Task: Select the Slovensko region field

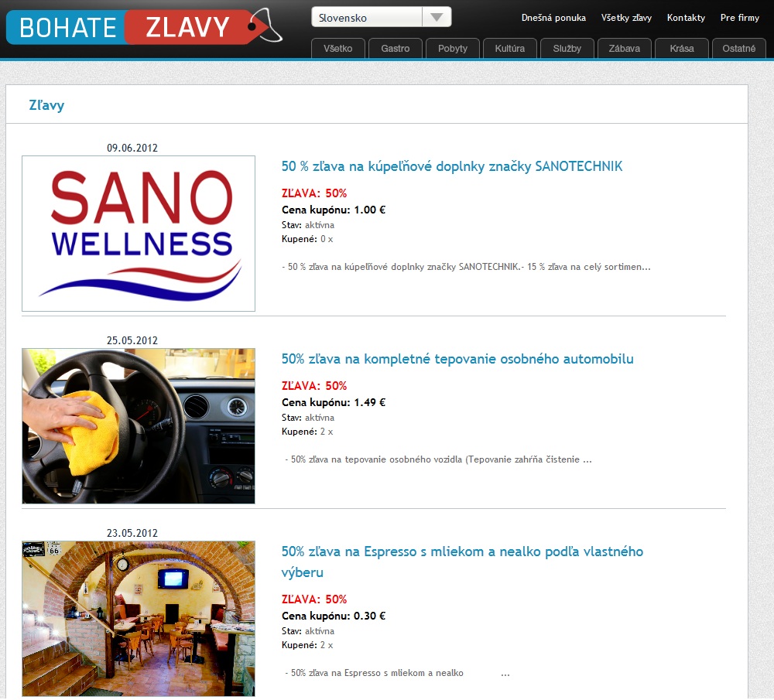Action: pyautogui.click(x=381, y=17)
